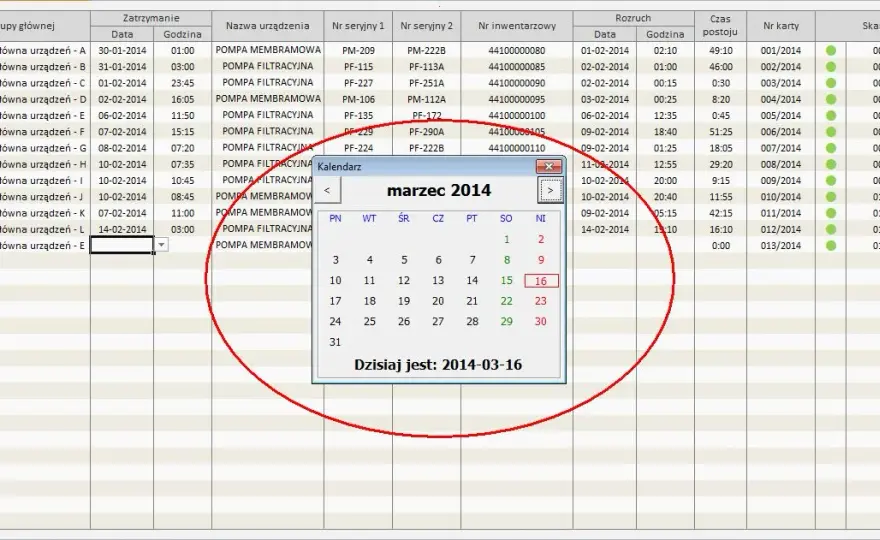This screenshot has width=880, height=540.
Task: Click 'Dzisiaj jest: 2014-03-16' label
Action: coord(438,365)
